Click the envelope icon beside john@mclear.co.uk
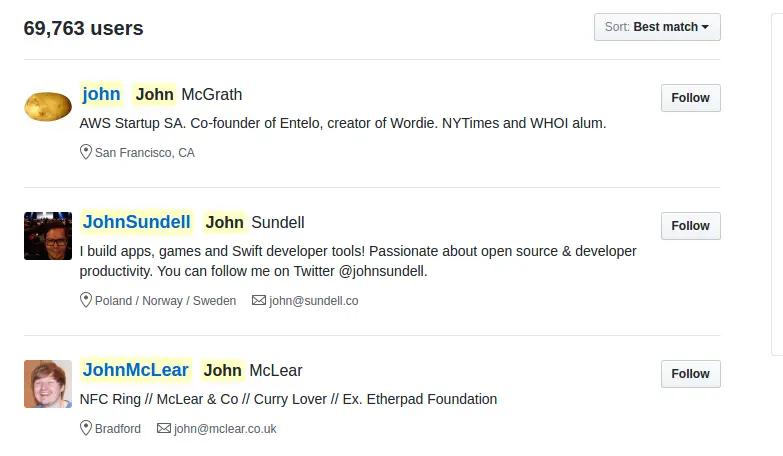The width and height of the screenshot is (783, 456). point(164,429)
